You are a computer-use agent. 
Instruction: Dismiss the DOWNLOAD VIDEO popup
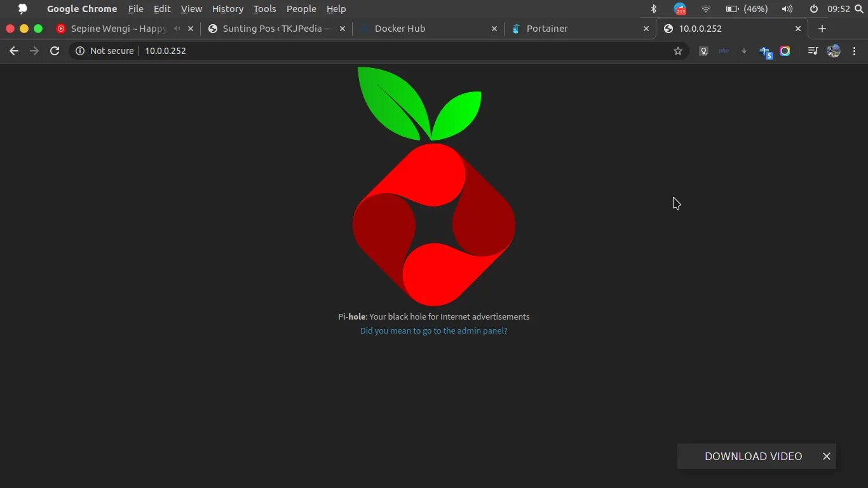click(x=827, y=456)
